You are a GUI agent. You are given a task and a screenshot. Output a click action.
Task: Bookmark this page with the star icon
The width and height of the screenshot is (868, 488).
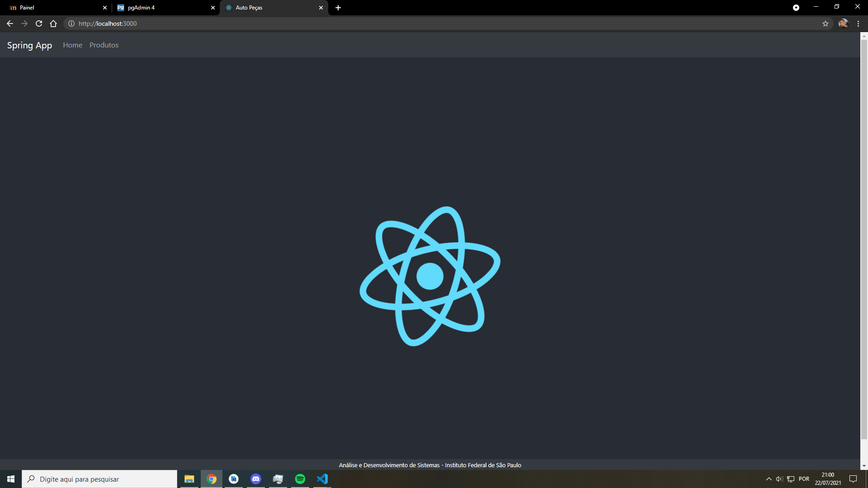click(826, 23)
